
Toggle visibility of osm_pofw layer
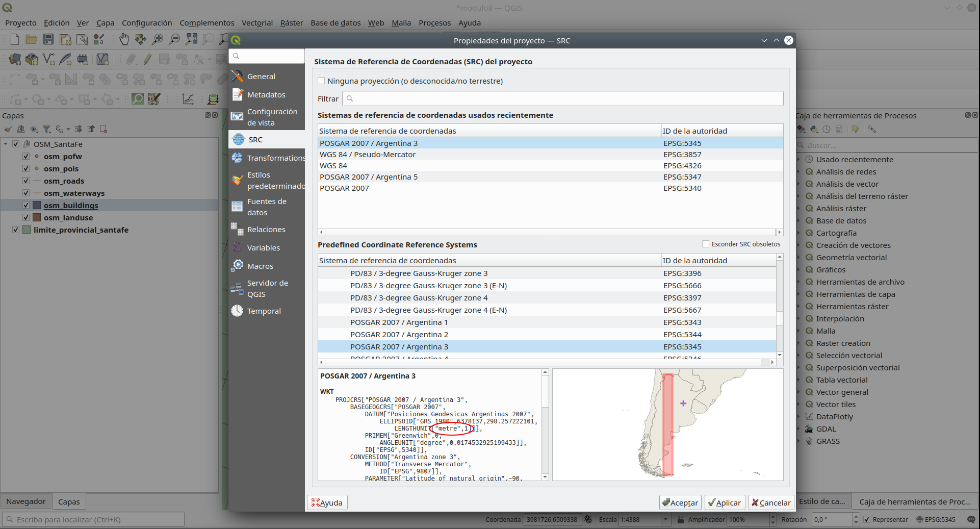click(x=26, y=156)
